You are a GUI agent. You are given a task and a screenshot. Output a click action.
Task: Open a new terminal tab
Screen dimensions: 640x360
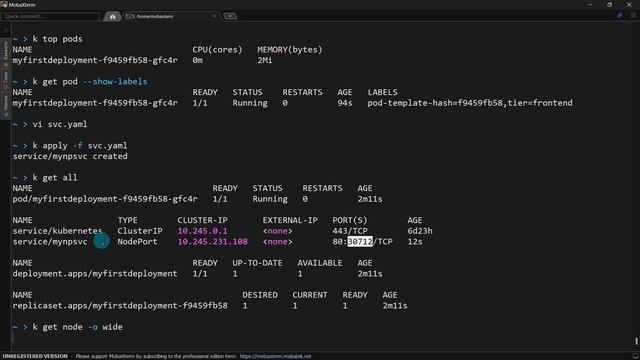pos(230,16)
